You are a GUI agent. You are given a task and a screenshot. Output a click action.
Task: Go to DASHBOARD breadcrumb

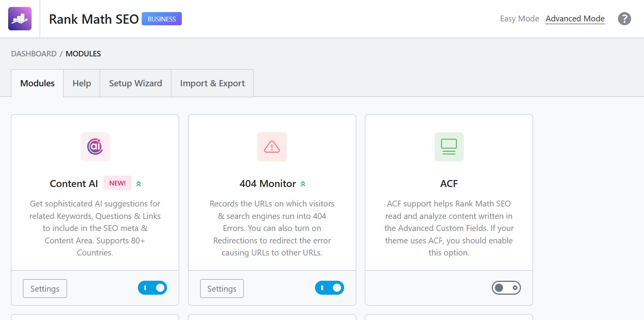pos(34,54)
